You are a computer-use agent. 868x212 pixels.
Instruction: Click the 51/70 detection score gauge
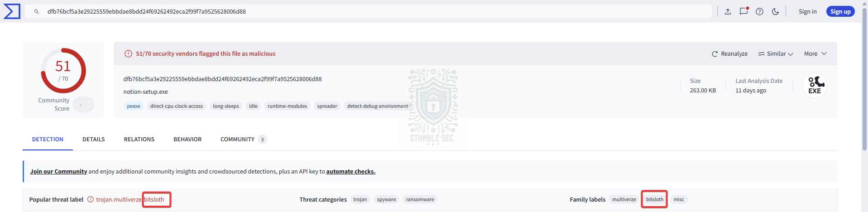tap(63, 71)
